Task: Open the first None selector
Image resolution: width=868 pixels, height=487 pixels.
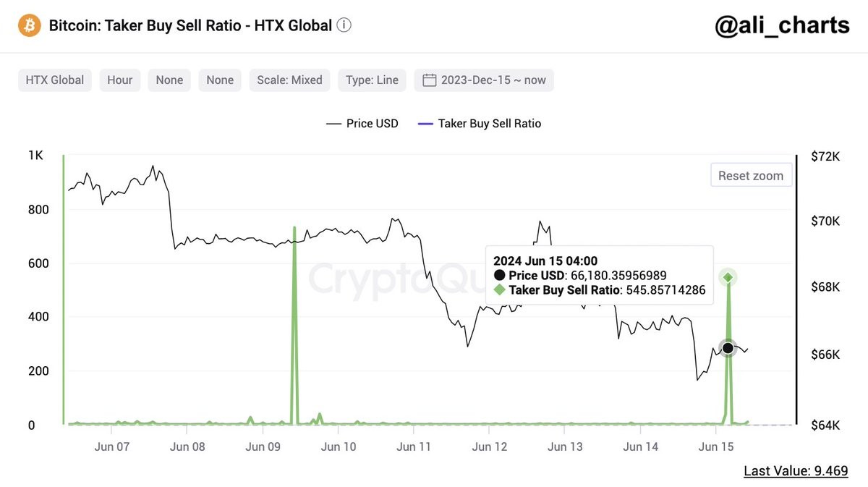Action: coord(169,80)
